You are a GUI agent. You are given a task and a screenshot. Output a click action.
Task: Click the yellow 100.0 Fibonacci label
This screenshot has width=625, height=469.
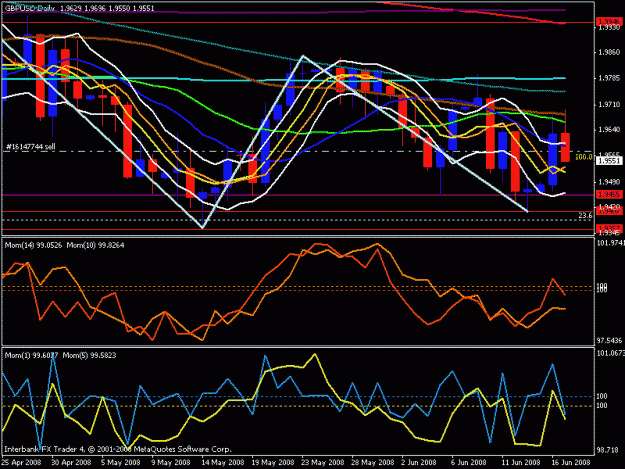(584, 157)
